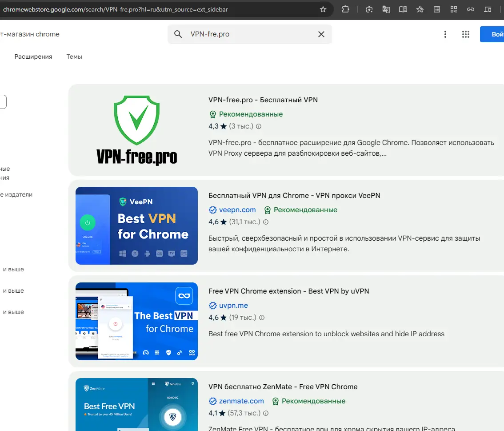Click the search magnifier icon
504x431 pixels.
coord(178,34)
